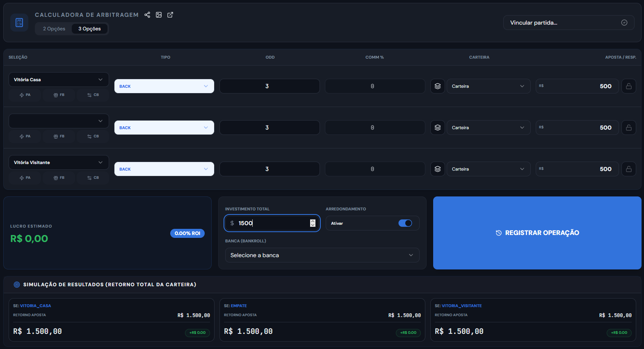
Task: Select the 3 Opções tab
Action: pos(89,29)
